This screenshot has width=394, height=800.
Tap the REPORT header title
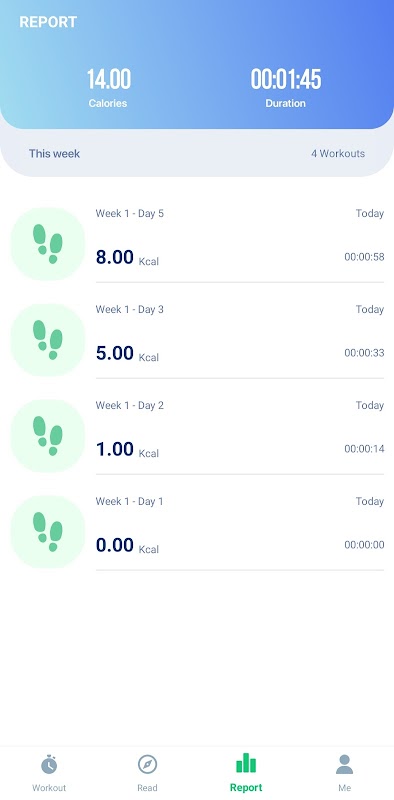click(x=48, y=22)
